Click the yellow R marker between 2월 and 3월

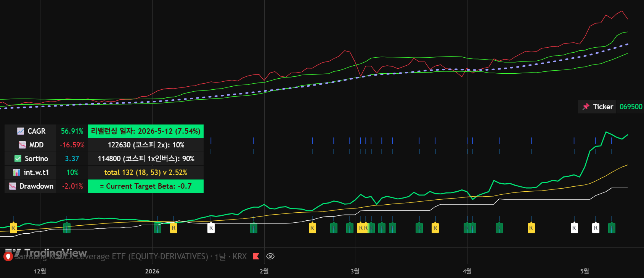click(312, 228)
